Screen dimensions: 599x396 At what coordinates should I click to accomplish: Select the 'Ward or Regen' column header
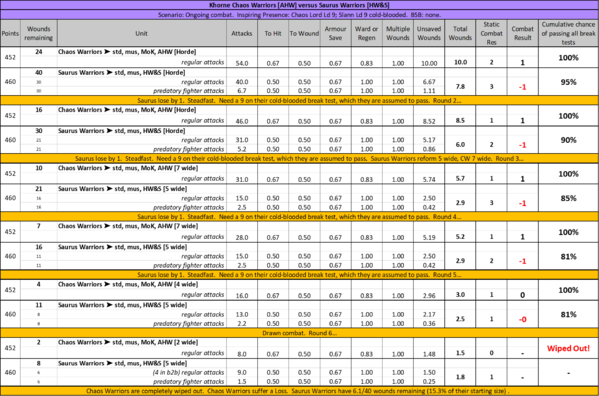click(366, 33)
